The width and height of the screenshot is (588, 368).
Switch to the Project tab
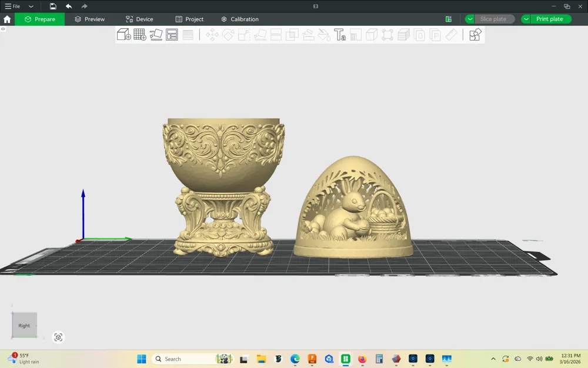[190, 19]
